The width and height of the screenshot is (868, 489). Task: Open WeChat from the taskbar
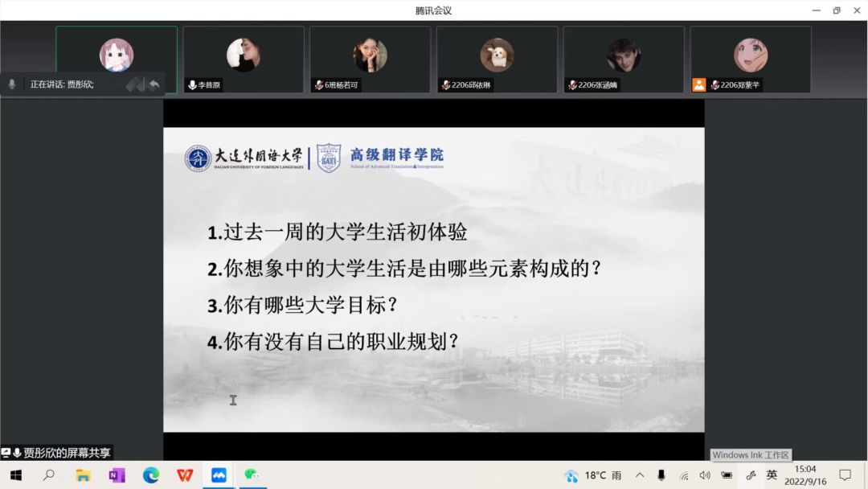(252, 475)
